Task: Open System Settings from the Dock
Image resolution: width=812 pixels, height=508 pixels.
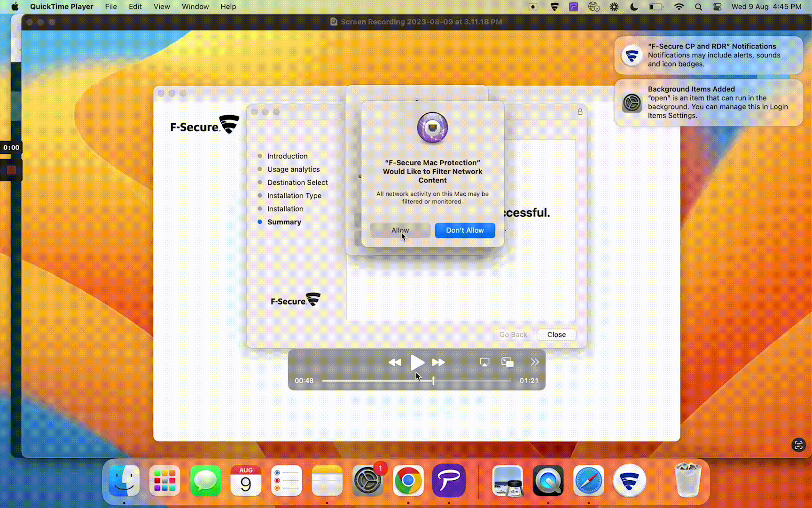Action: point(368,481)
